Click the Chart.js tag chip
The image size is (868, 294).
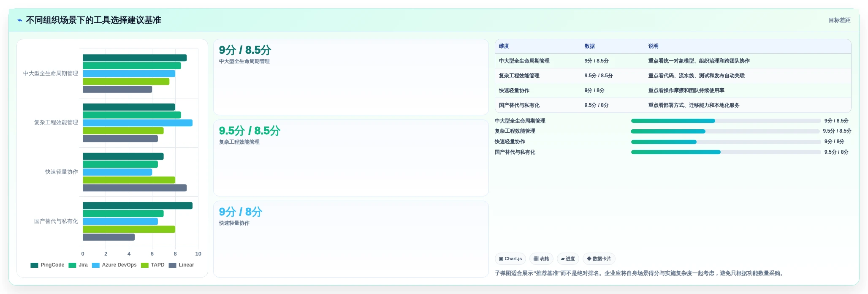(x=510, y=259)
